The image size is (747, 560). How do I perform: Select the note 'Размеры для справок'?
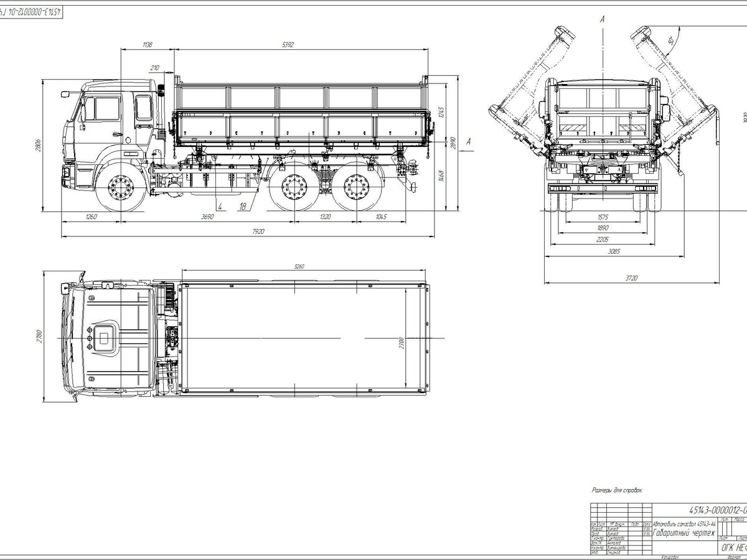point(616,490)
